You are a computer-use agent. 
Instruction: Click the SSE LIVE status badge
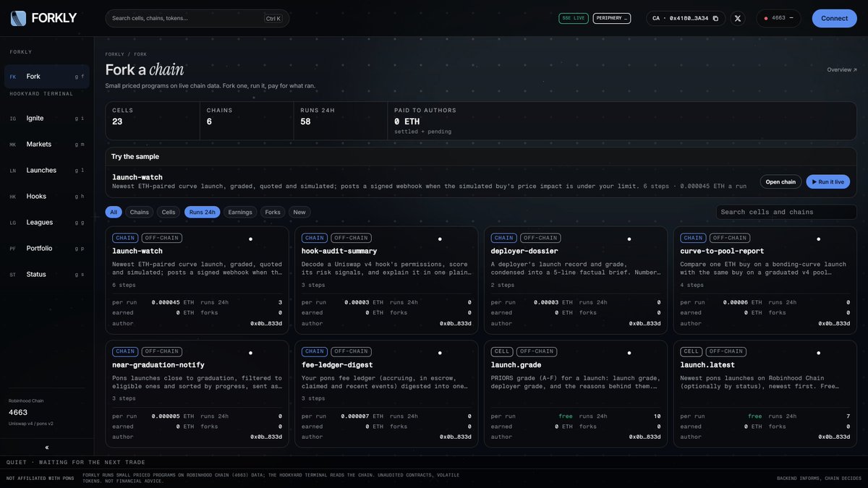tap(574, 18)
